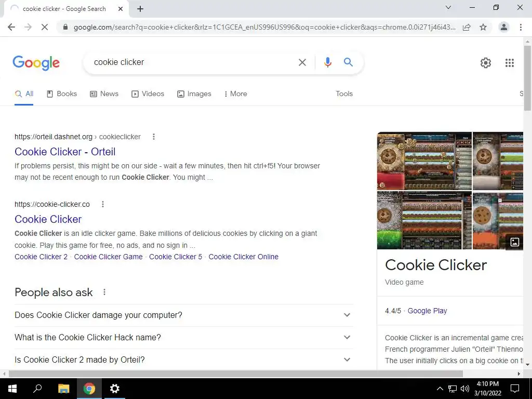Screen dimensions: 532x399
Task: Switch to the Images tab
Action: 194,94
